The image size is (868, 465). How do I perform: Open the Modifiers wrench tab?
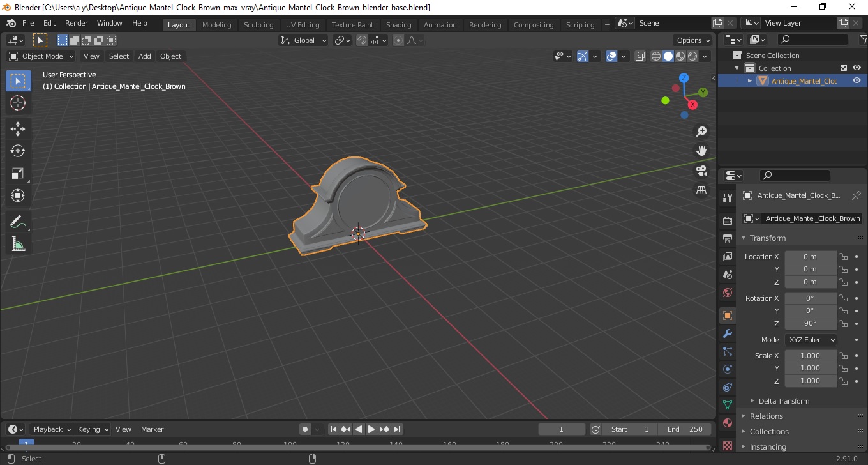[x=727, y=333]
